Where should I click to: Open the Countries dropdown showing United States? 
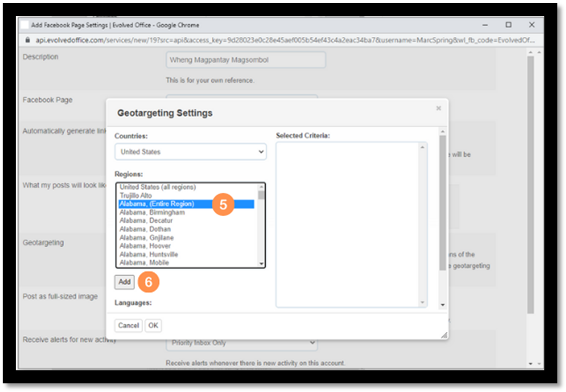click(191, 152)
